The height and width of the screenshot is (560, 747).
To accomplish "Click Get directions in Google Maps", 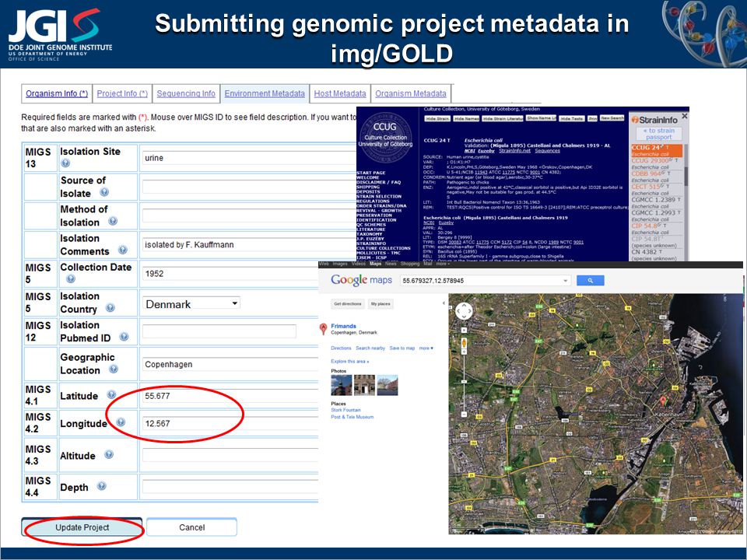I will click(348, 304).
